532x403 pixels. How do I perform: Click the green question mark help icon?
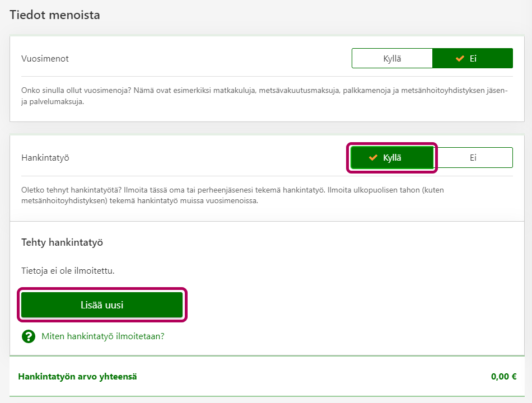pyautogui.click(x=29, y=336)
